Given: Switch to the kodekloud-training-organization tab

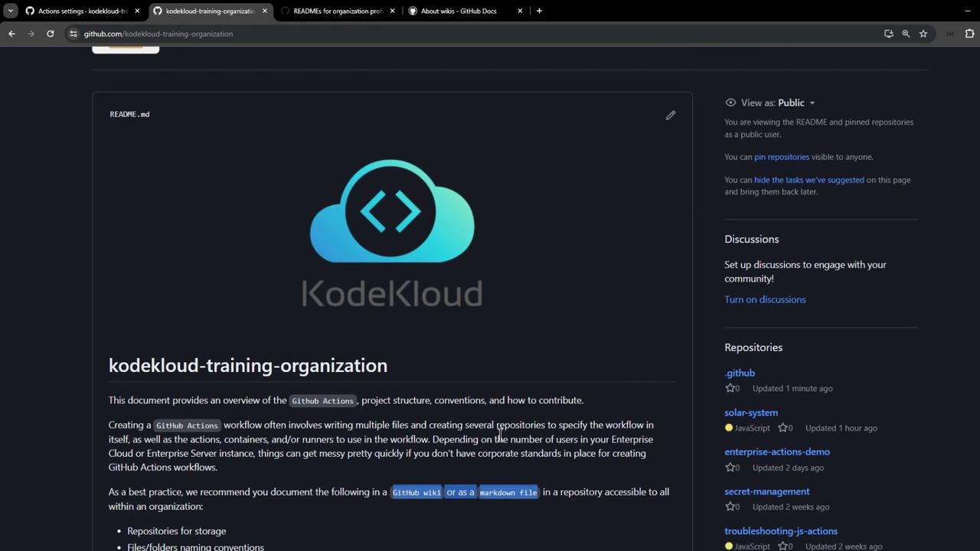Looking at the screenshot, I should point(210,11).
